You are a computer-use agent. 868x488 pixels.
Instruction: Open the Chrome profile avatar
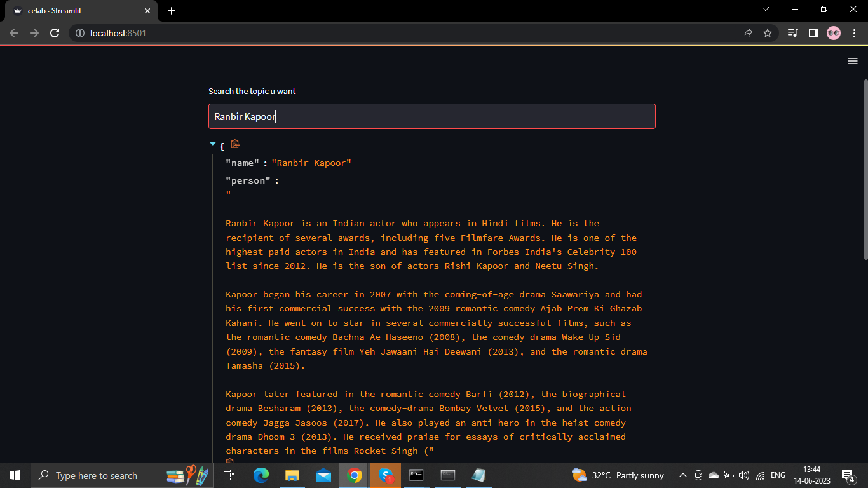(x=833, y=33)
